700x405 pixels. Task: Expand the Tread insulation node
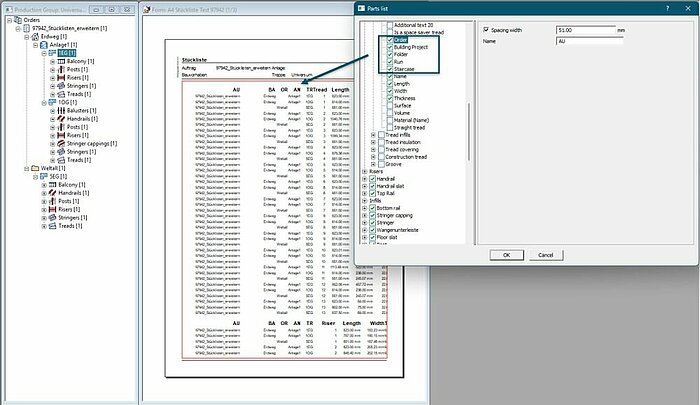373,142
